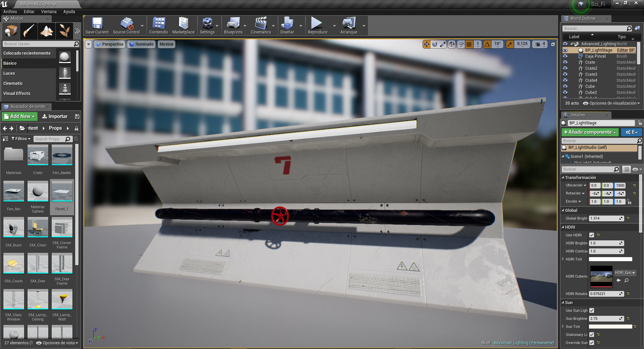Open the Add New dropdown

coord(19,116)
